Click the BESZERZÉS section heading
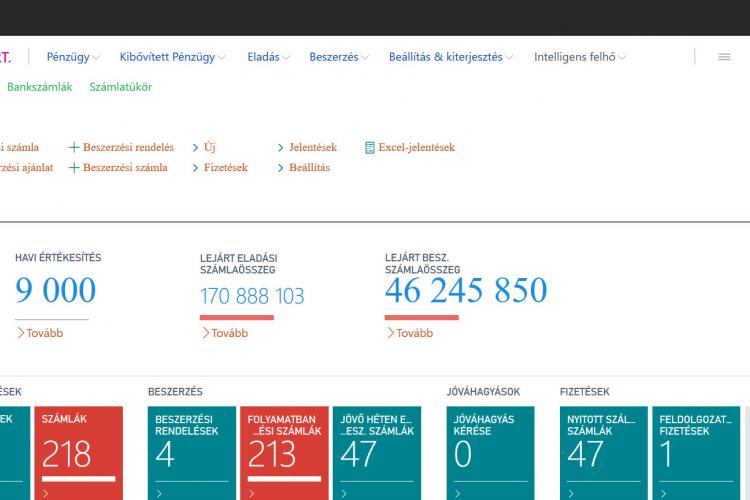This screenshot has height=500, width=750. click(175, 392)
